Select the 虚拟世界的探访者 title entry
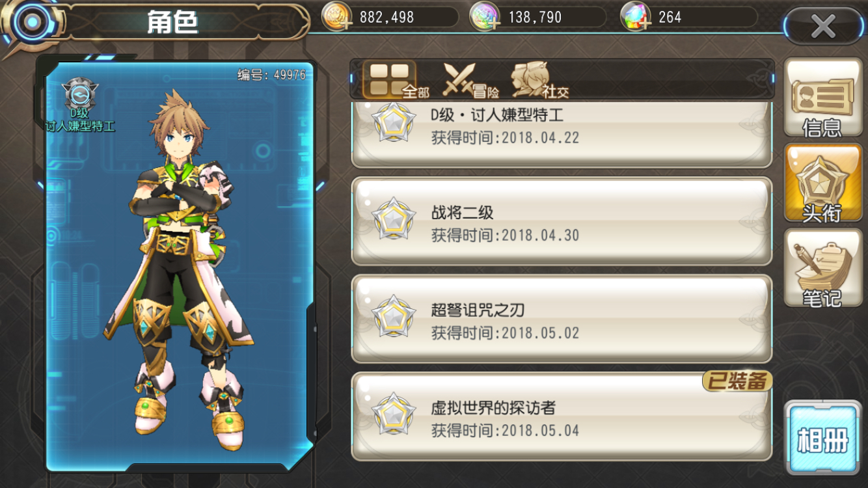The width and height of the screenshot is (868, 488). pyautogui.click(x=562, y=416)
